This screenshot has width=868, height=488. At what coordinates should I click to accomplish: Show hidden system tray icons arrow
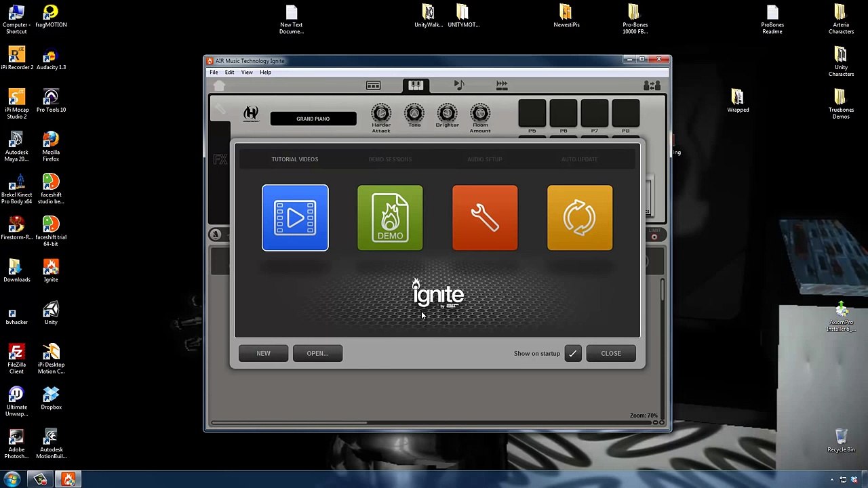tap(832, 480)
